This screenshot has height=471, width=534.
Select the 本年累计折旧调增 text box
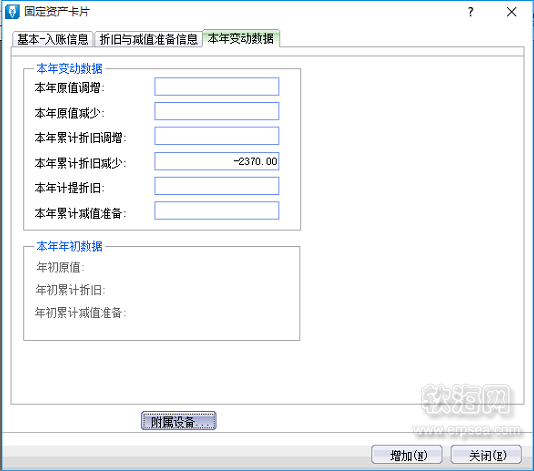click(217, 136)
